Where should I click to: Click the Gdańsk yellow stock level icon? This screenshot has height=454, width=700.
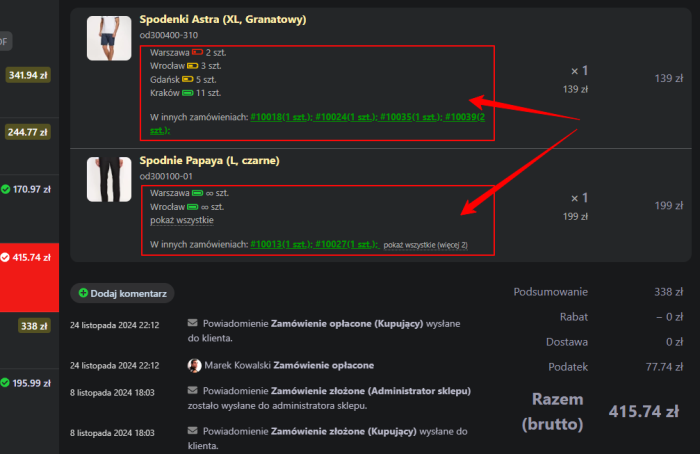coord(188,79)
